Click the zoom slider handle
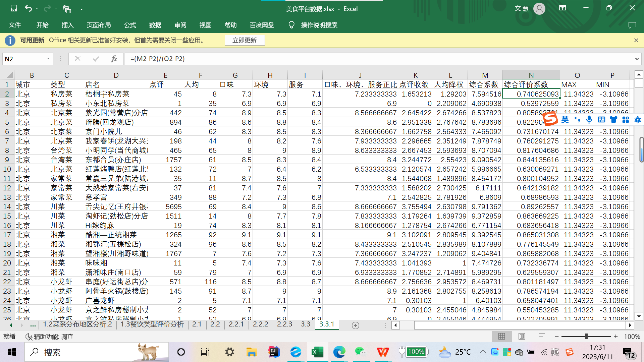Screen dimensions: 644x362 click(x=586, y=336)
